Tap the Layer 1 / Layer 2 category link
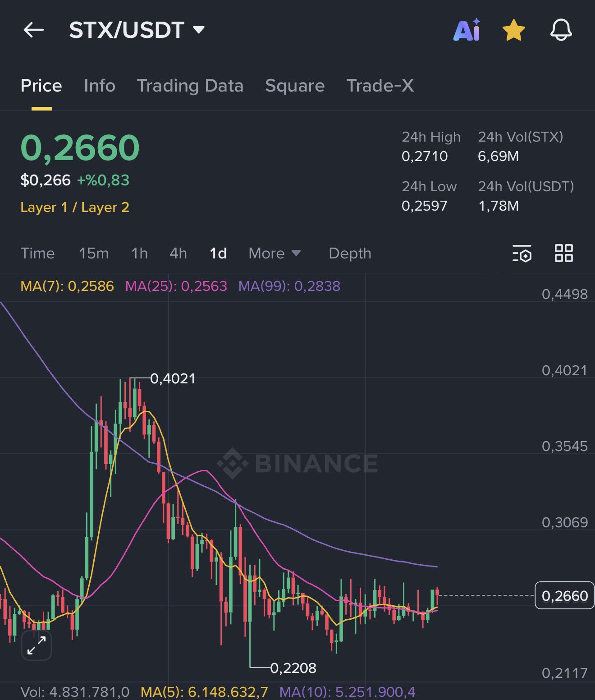 (75, 207)
